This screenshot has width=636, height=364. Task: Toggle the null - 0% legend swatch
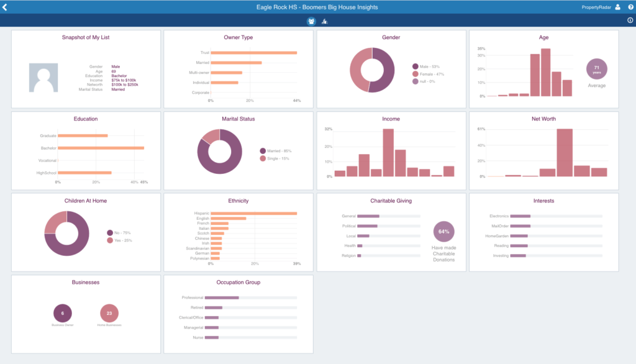click(416, 81)
